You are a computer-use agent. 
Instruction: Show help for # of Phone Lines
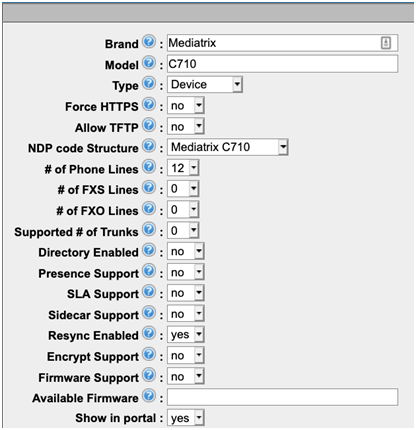click(x=149, y=167)
